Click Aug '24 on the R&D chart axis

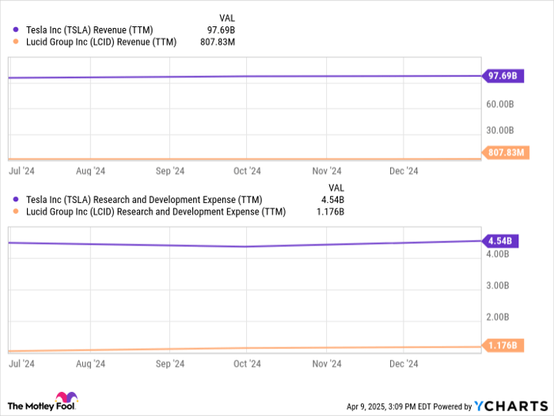90,364
